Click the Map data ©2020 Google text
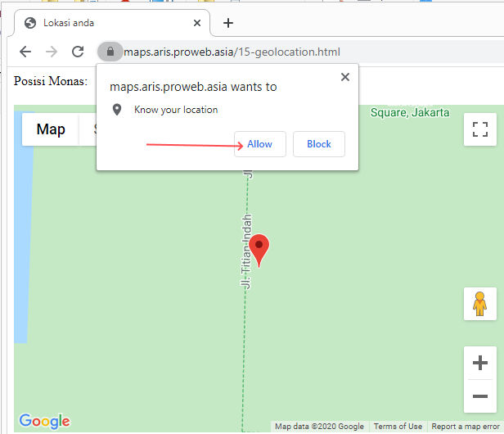The image size is (504, 434). click(x=319, y=427)
